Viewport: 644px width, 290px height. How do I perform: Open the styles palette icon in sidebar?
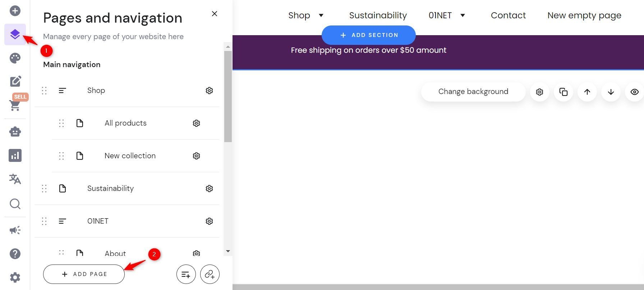(x=15, y=58)
